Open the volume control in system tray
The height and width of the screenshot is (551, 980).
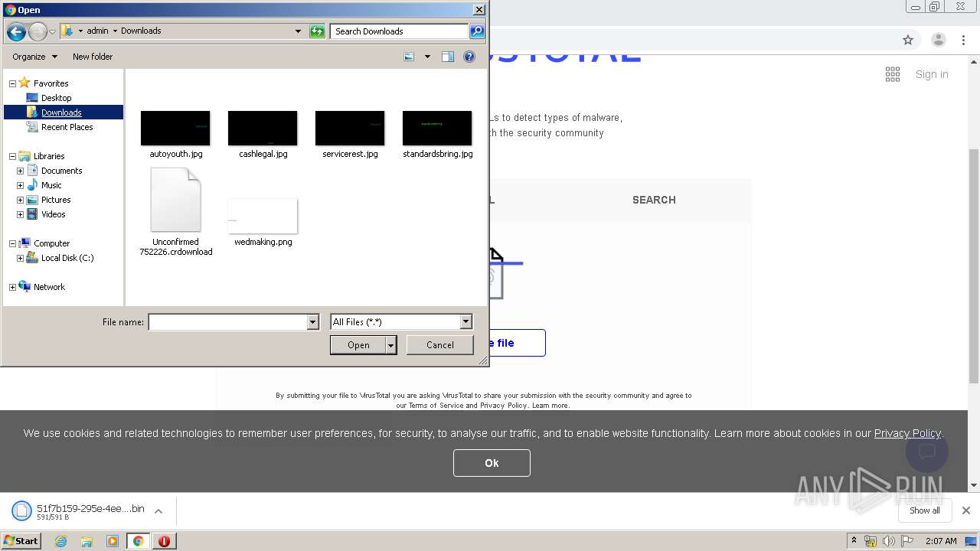click(x=888, y=541)
